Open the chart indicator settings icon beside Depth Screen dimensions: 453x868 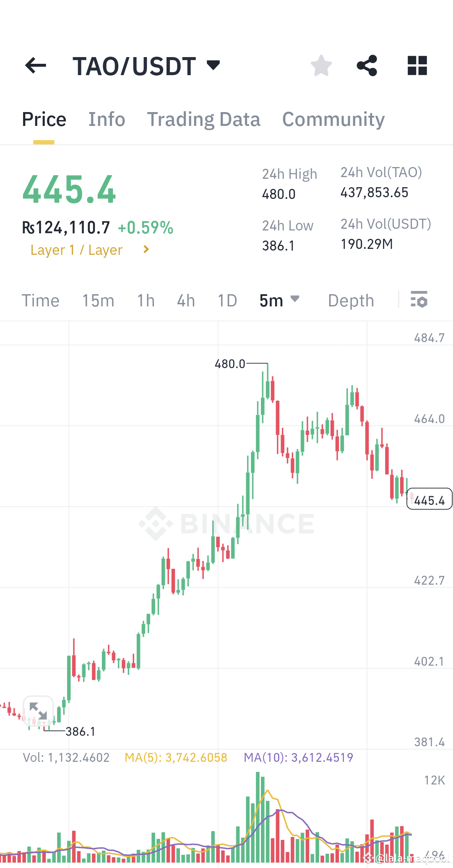pyautogui.click(x=420, y=300)
